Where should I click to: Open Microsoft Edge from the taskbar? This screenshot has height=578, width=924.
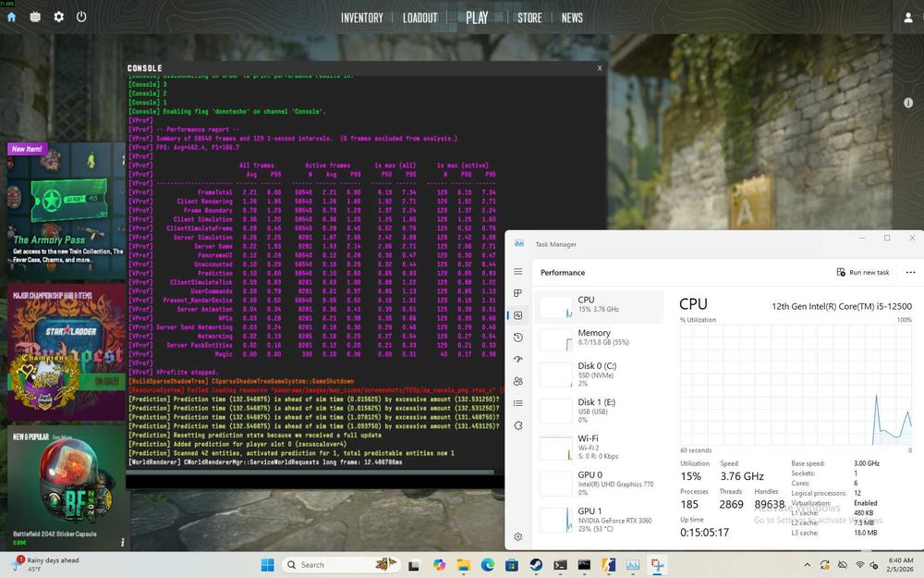(487, 565)
